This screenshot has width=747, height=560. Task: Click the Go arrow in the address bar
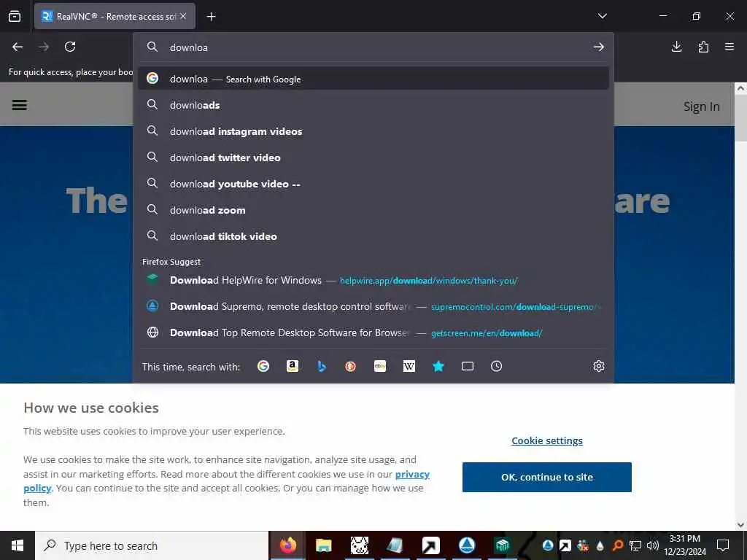(598, 47)
